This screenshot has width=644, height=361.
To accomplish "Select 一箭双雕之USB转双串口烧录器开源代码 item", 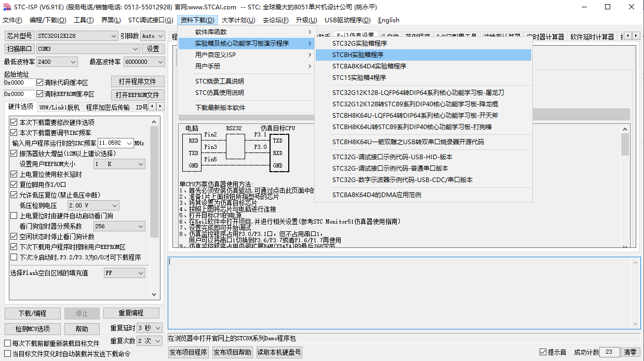I will tap(423, 142).
